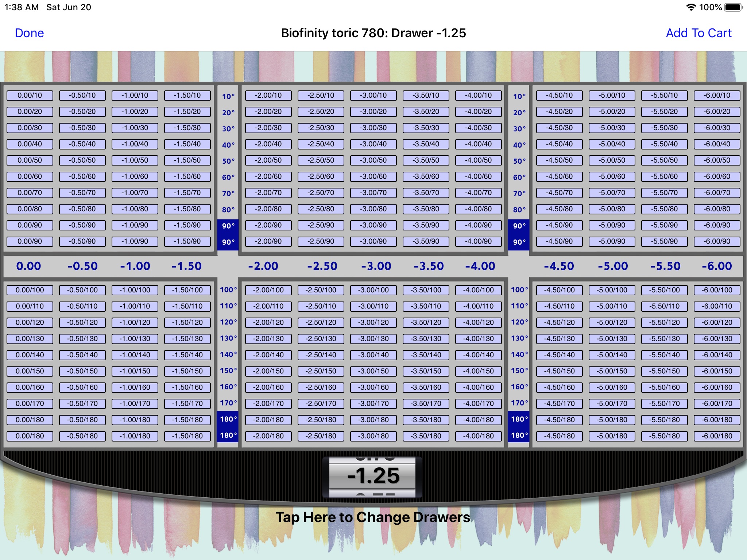Select lens cell -6.00/140
Viewport: 747px width, 560px height.
[717, 355]
